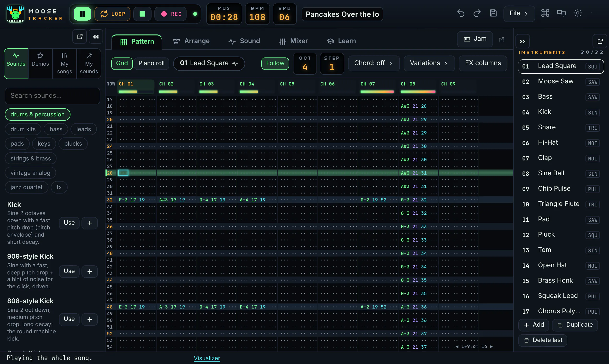This screenshot has width=609, height=364.
Task: Go to next channel page arrow
Action: coord(491,347)
